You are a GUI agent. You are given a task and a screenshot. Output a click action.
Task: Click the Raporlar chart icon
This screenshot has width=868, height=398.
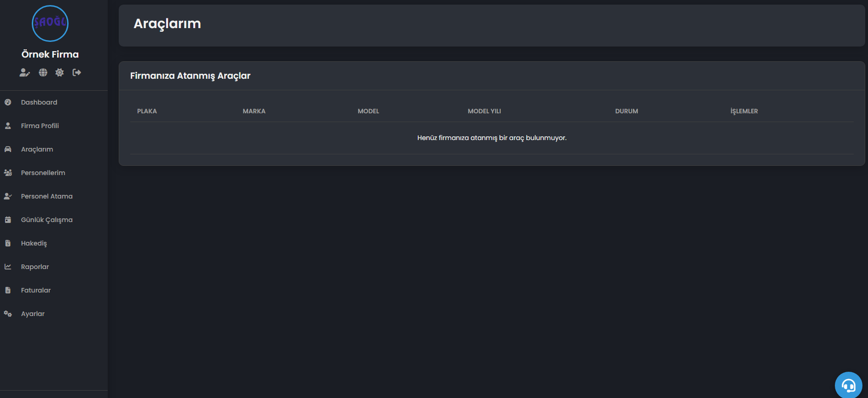pyautogui.click(x=8, y=267)
